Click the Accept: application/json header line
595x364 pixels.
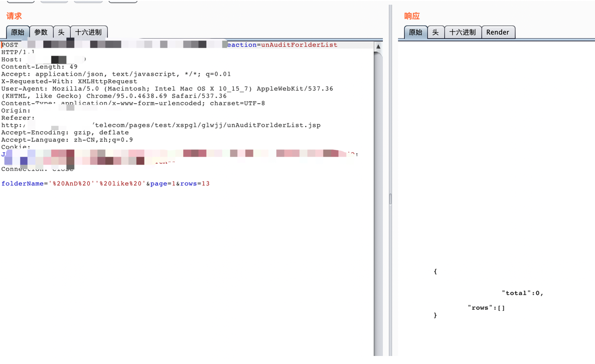116,74
